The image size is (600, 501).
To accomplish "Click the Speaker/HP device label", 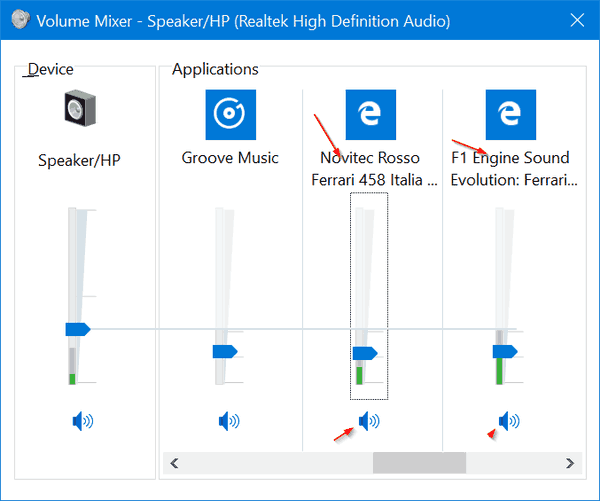I will (x=79, y=160).
